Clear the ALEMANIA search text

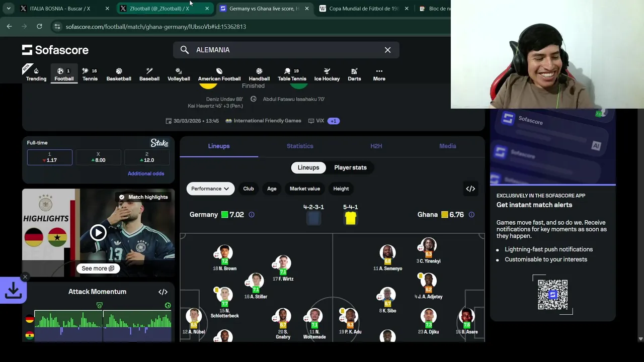(x=387, y=50)
